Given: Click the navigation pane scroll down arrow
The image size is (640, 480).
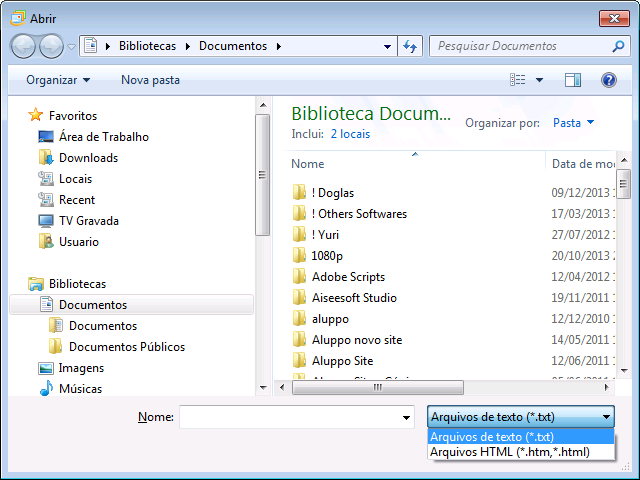Looking at the screenshot, I should 263,388.
